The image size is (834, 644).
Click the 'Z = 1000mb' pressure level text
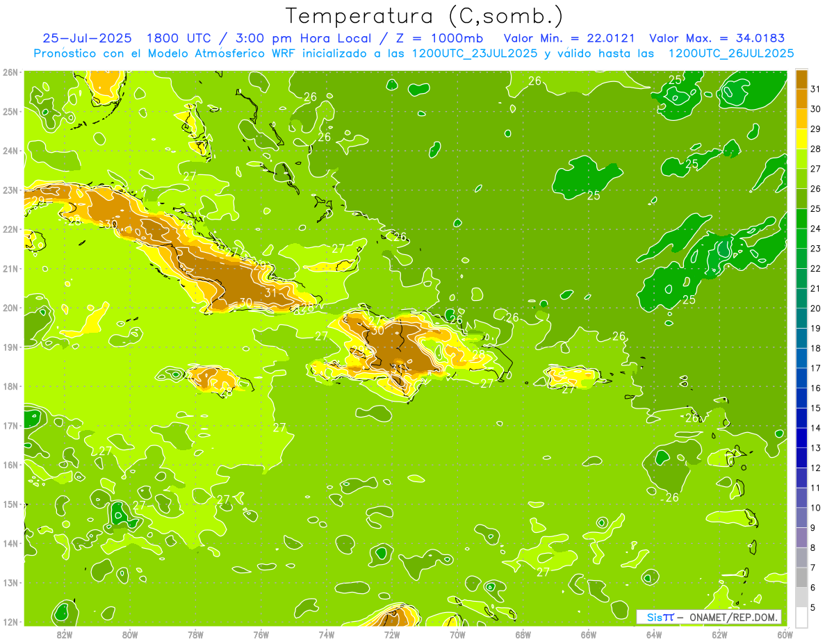click(441, 38)
